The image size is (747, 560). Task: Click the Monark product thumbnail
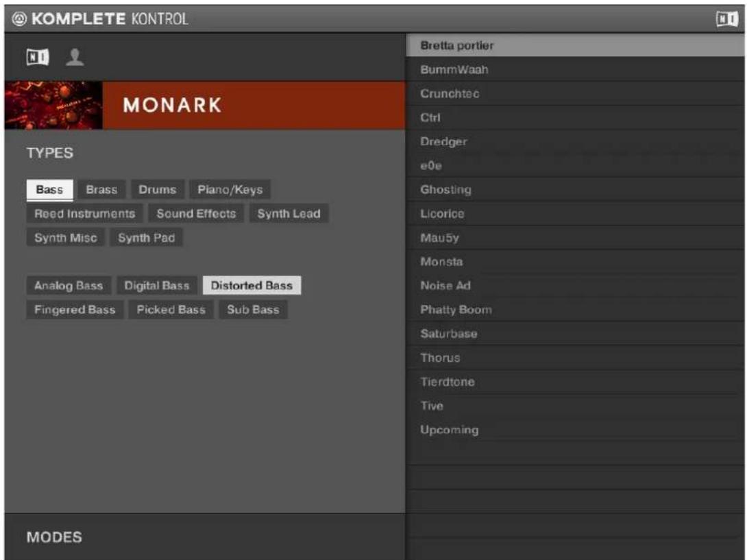point(53,106)
